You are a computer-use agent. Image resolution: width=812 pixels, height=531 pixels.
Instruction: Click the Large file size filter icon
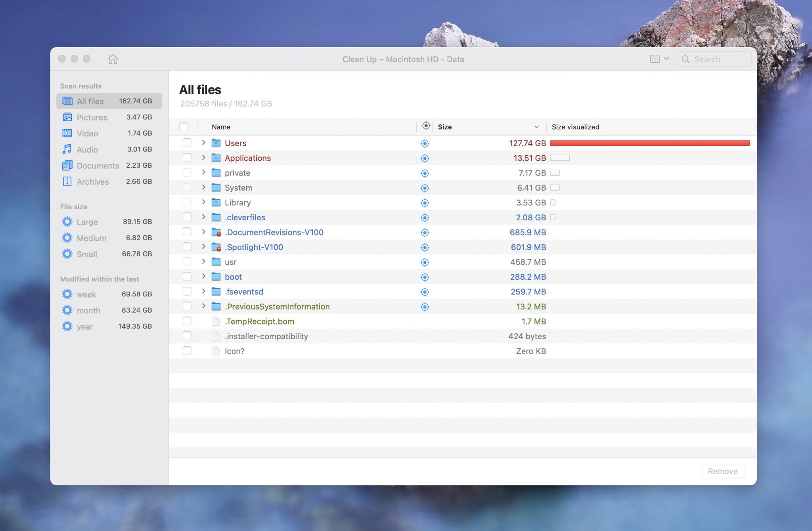(x=66, y=221)
